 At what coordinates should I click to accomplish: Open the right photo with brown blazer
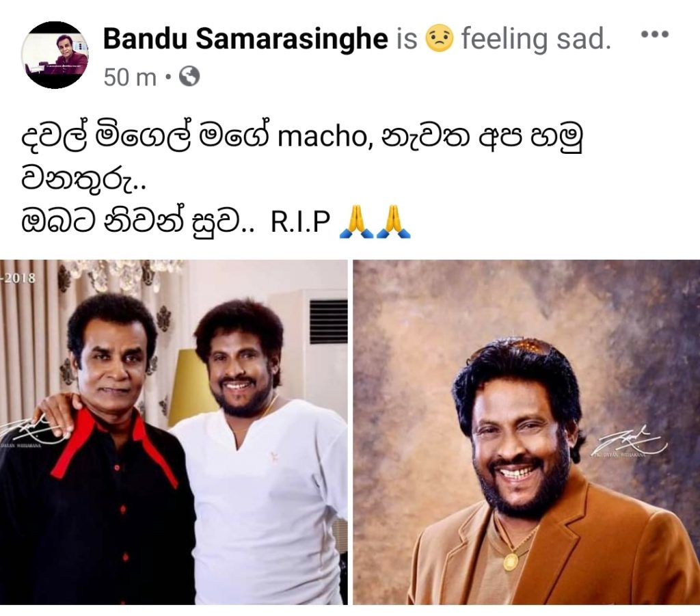point(526,432)
